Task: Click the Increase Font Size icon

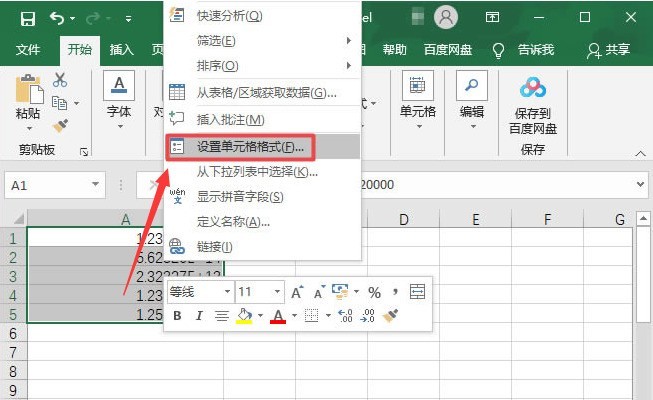Action: point(297,292)
